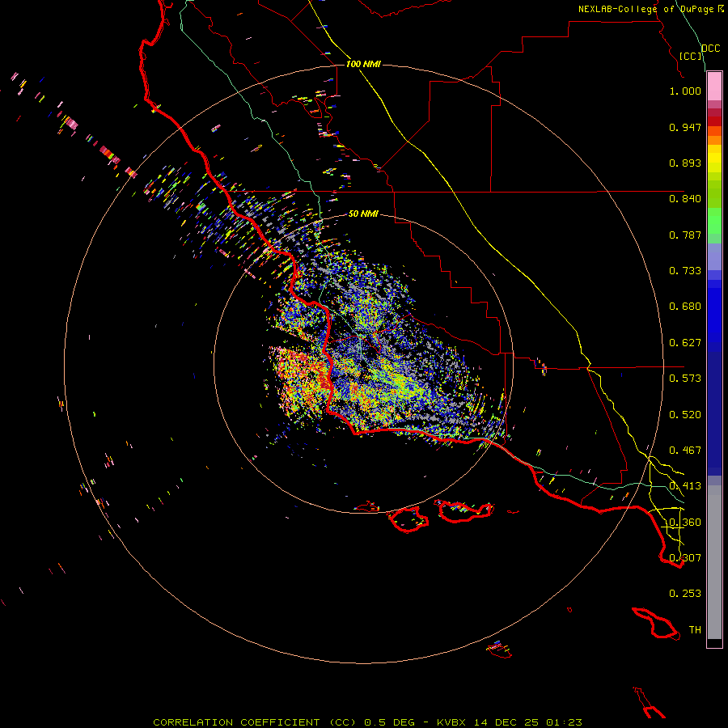The width and height of the screenshot is (728, 728).
Task: Click the 14 DEC 25 date in the caption
Action: (506, 722)
